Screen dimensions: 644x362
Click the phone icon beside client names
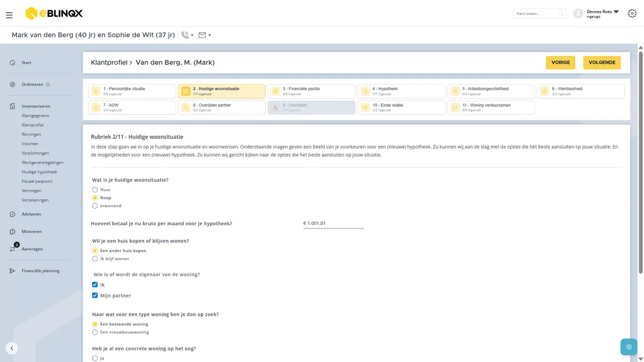pos(185,35)
